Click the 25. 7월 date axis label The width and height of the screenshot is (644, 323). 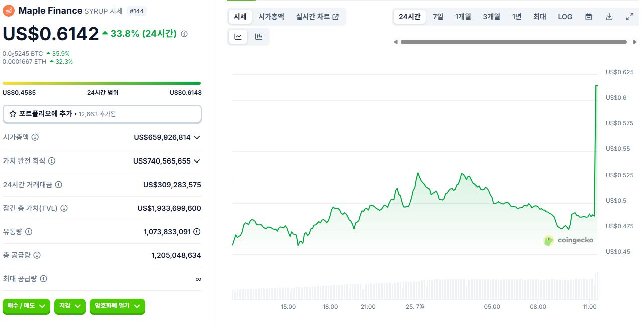click(415, 307)
